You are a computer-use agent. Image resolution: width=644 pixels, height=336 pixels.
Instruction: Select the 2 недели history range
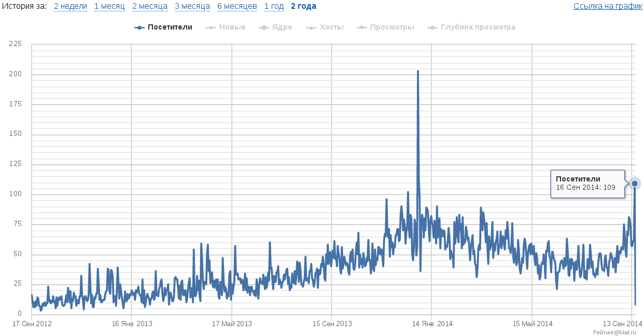tap(71, 6)
